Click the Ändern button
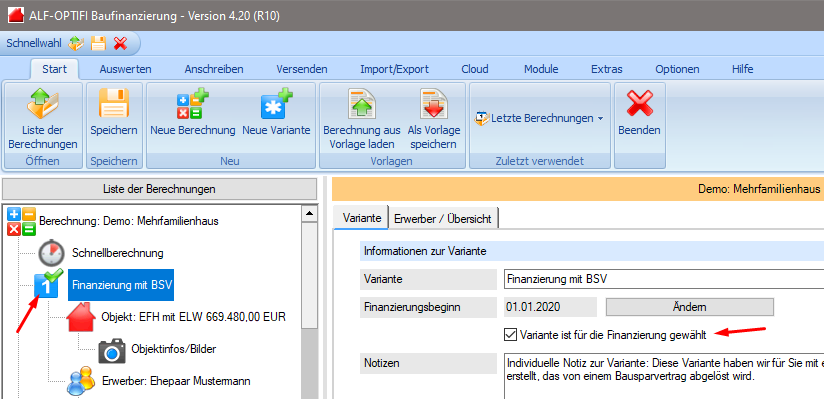 click(x=689, y=306)
